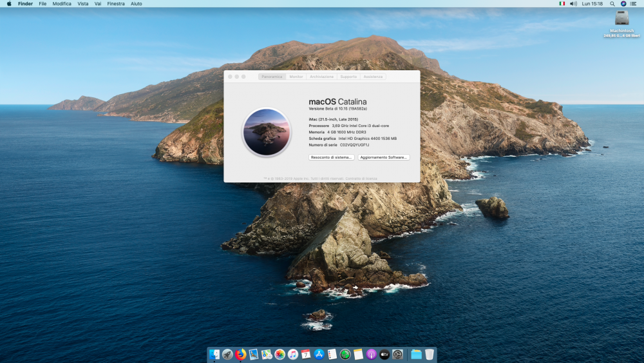Open the Apple menu
This screenshot has height=363, width=644.
9,4
